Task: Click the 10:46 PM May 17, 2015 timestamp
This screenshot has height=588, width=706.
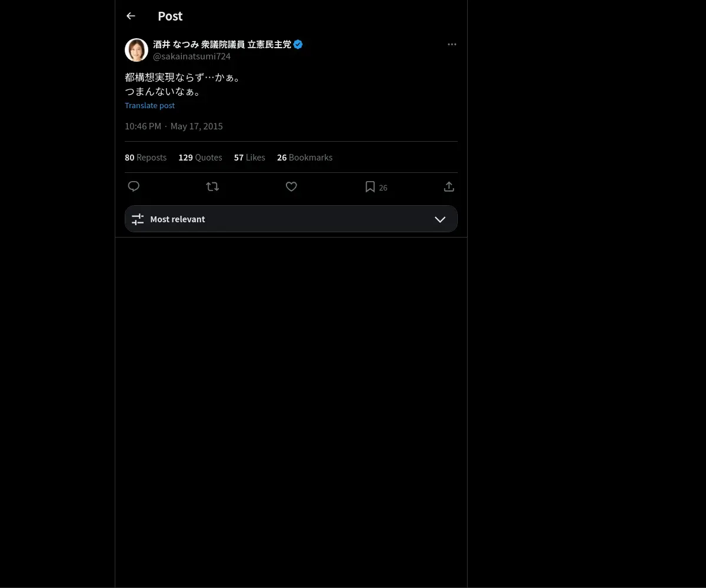Action: (174, 126)
